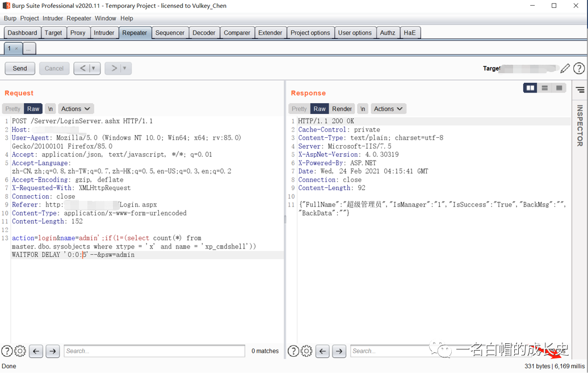Open response search help icon
The height and width of the screenshot is (375, 588).
[293, 351]
